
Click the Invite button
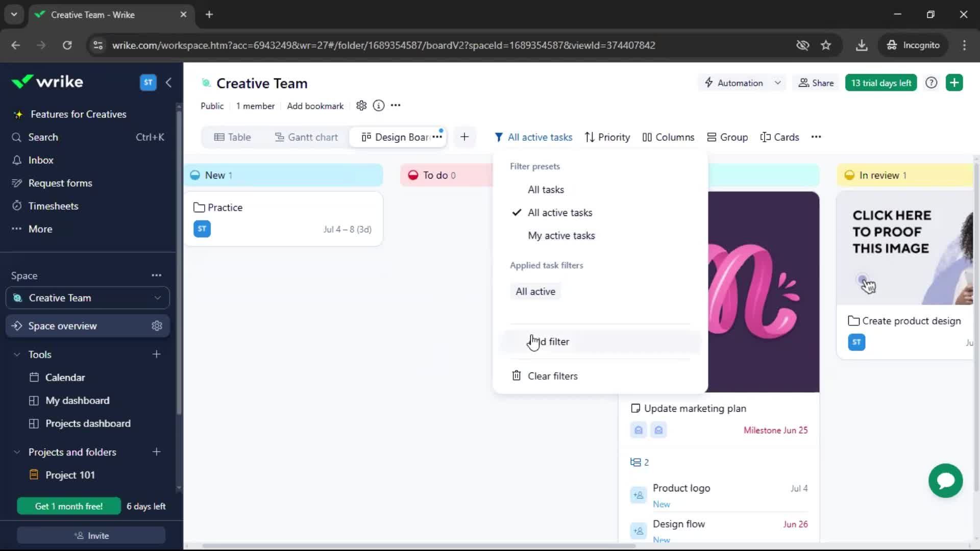coord(91,536)
